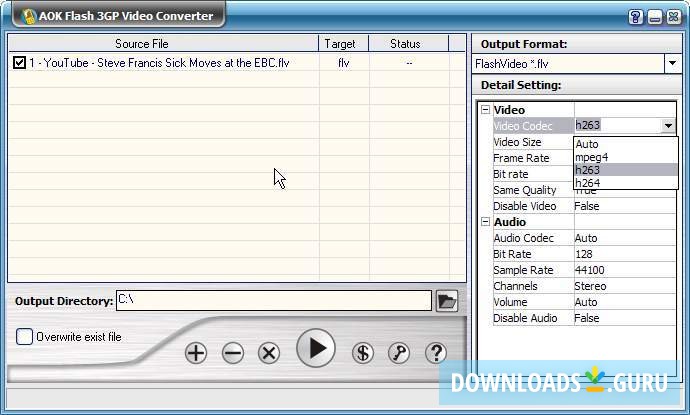690x415 pixels.
Task: Click the title bar help icon
Action: pos(635,17)
